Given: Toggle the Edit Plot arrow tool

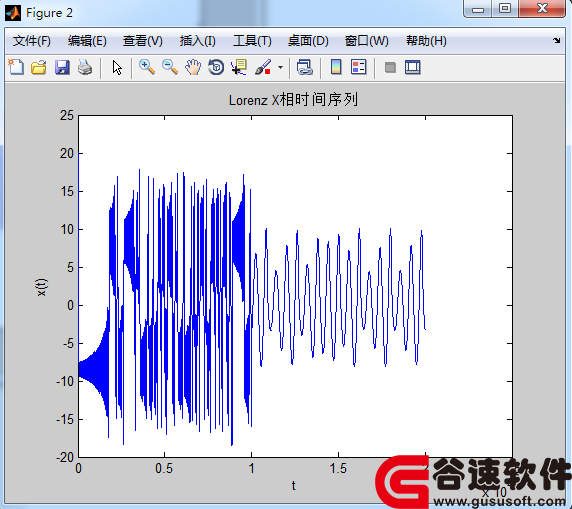Looking at the screenshot, I should [117, 68].
